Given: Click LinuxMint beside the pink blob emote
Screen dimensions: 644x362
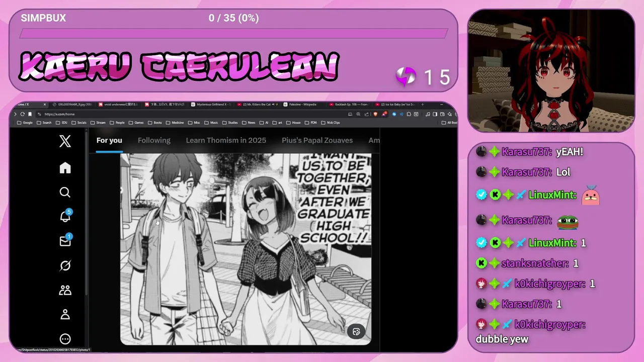Looking at the screenshot, I should (552, 195).
